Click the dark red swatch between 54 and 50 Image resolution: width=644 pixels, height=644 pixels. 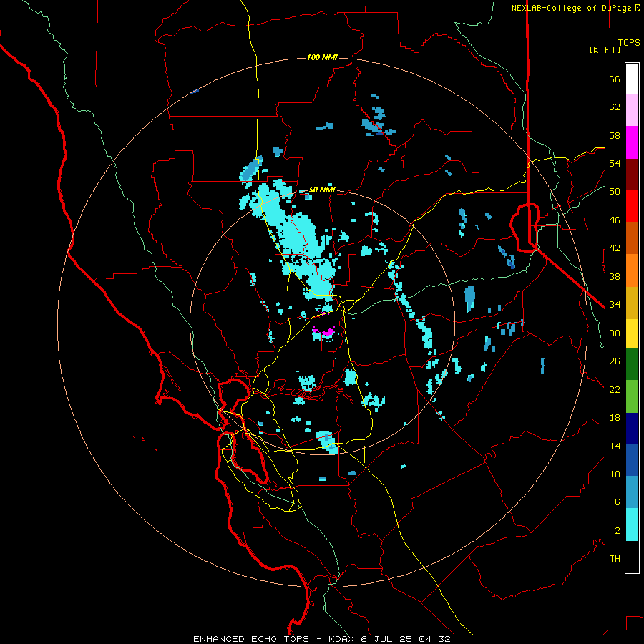click(632, 175)
